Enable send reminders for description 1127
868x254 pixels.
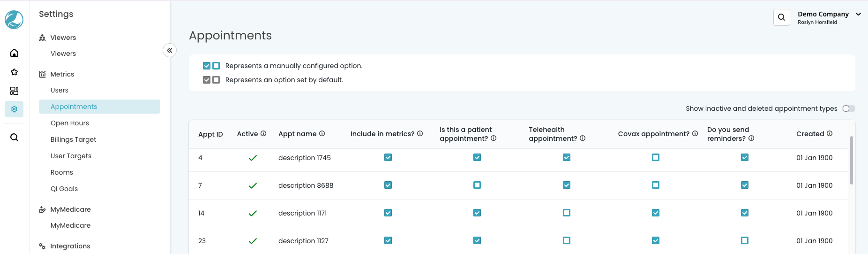[x=744, y=240]
